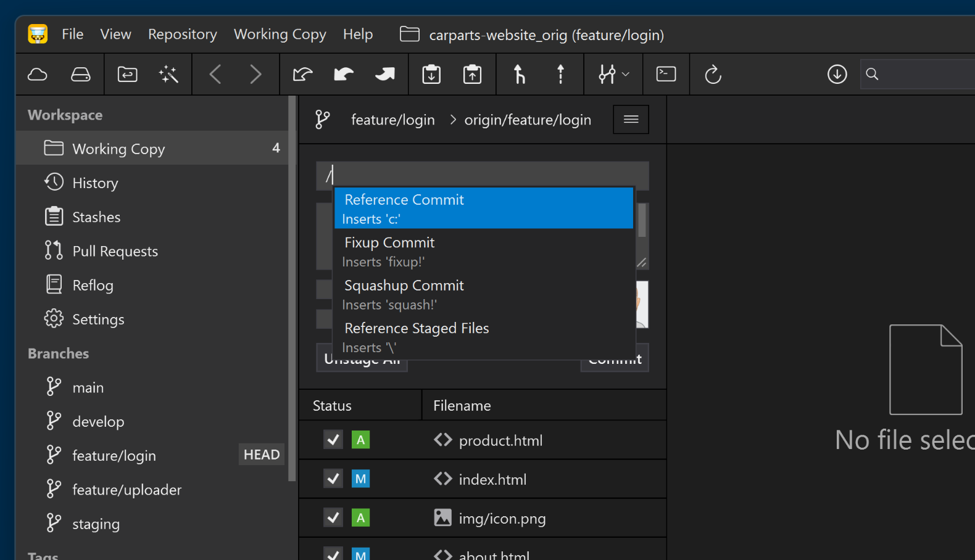Unstage index.html using its checkbox
The height and width of the screenshot is (560, 975).
pyautogui.click(x=333, y=479)
